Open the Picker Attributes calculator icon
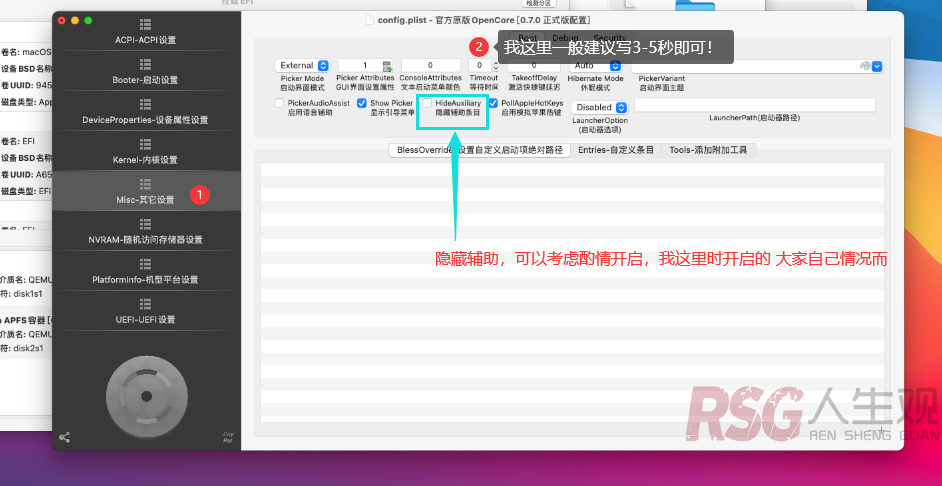 pyautogui.click(x=387, y=65)
